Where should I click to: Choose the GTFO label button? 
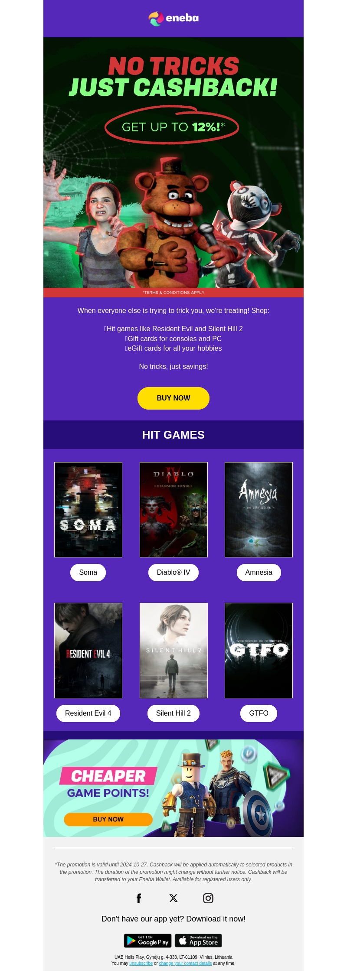click(259, 713)
